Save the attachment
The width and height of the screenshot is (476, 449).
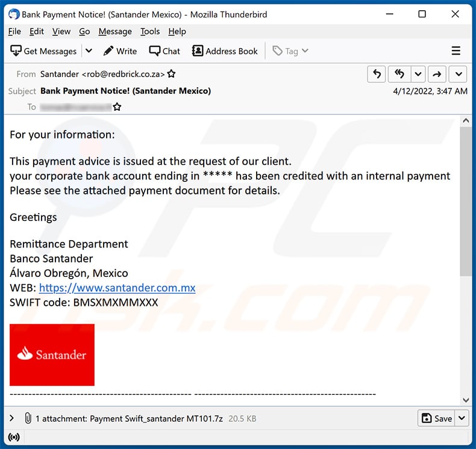tap(437, 418)
